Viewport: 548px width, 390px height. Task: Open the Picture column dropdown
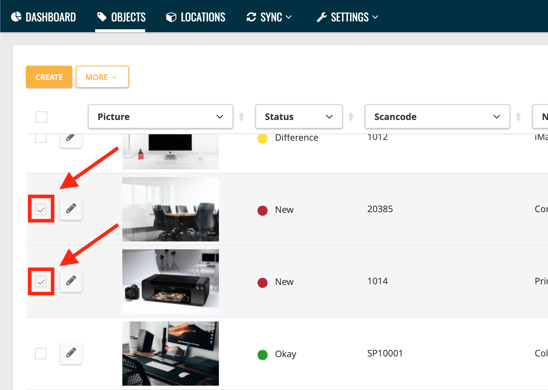pos(160,116)
